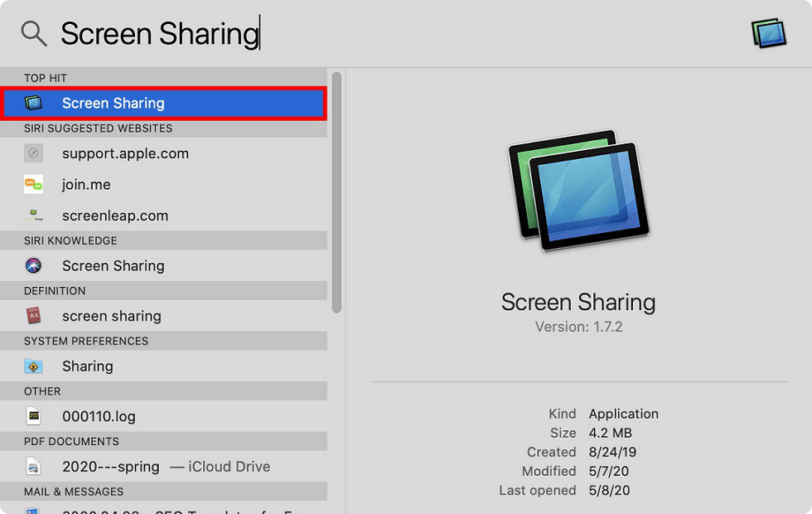Select the Siri Knowledge Screen Sharing result
Screen dimensions: 812x514
pos(113,266)
